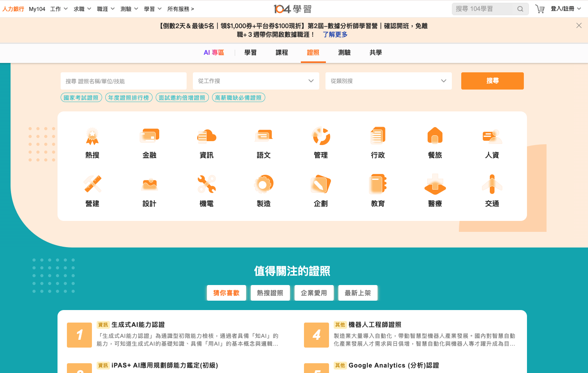This screenshot has width=588, height=373.
Task: Switch to the 測驗 navigation tab
Action: pyautogui.click(x=344, y=52)
